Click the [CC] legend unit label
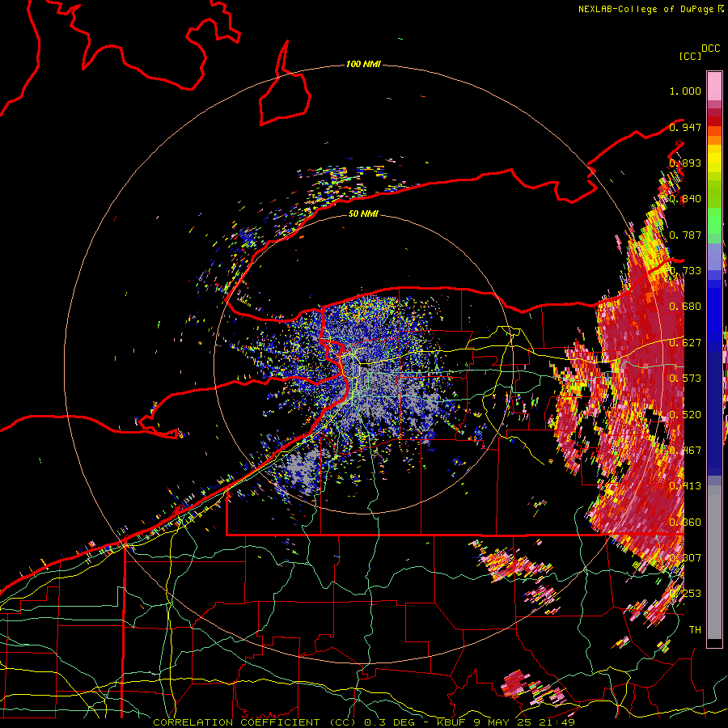Image resolution: width=728 pixels, height=728 pixels. coord(691,56)
